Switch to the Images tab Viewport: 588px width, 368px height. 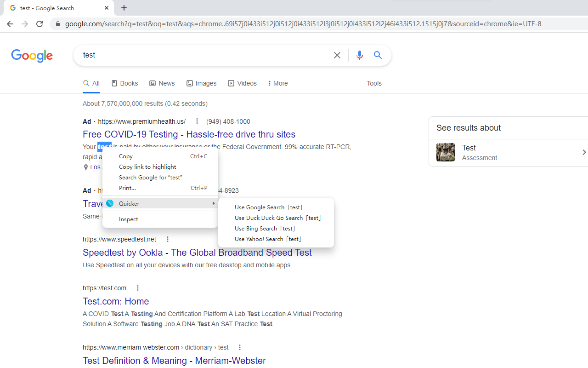tap(201, 83)
